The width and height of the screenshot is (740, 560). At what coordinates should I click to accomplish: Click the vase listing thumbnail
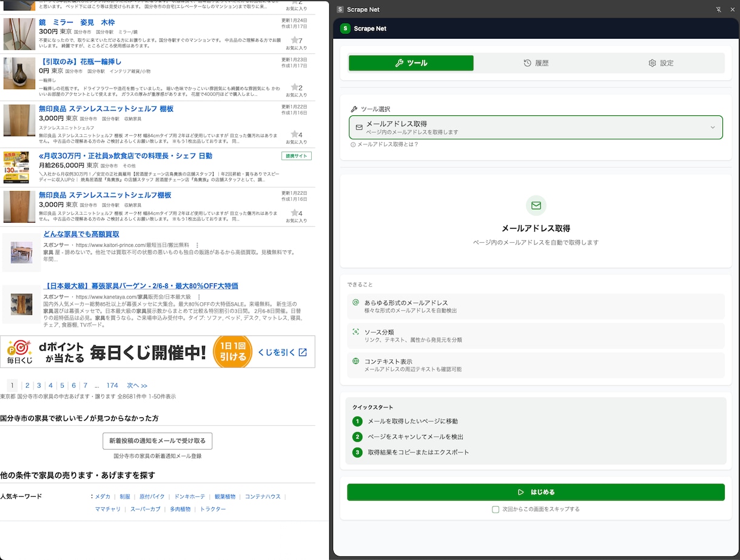(x=19, y=73)
